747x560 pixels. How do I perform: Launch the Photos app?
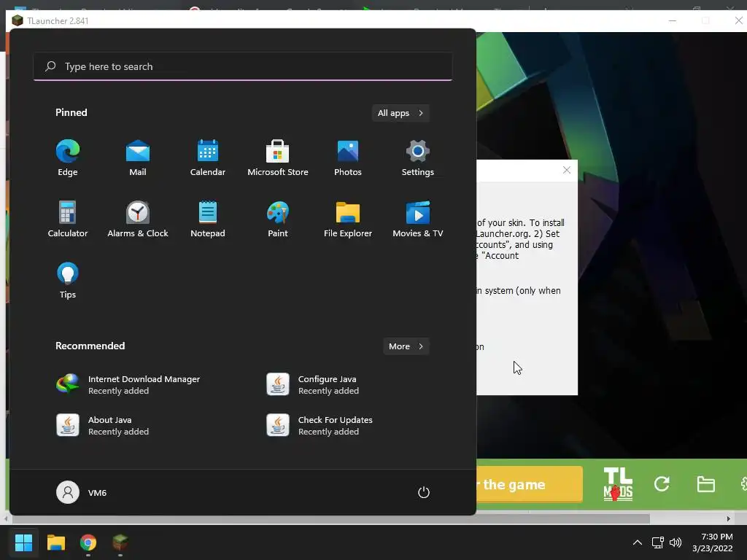click(348, 158)
